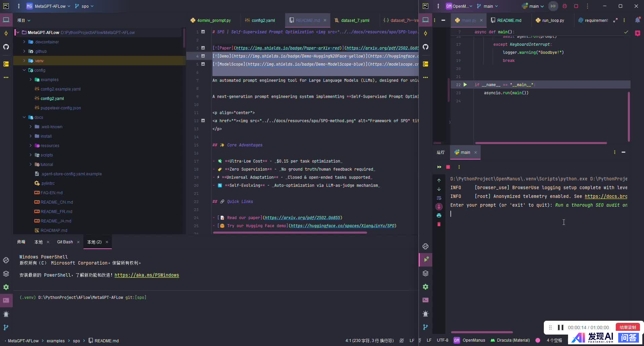This screenshot has height=346, width=644.
Task: Open Python Console in left PyCharm sidebar
Action: pyautogui.click(x=6, y=260)
